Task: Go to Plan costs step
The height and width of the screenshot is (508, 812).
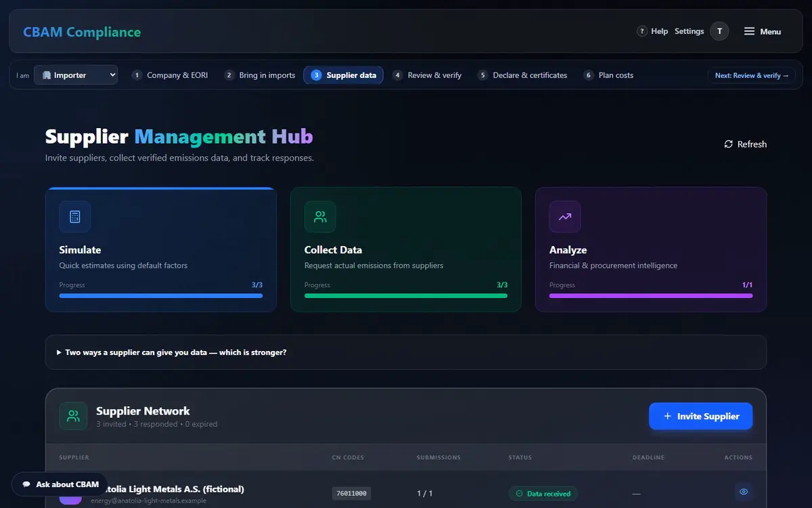Action: 608,75
